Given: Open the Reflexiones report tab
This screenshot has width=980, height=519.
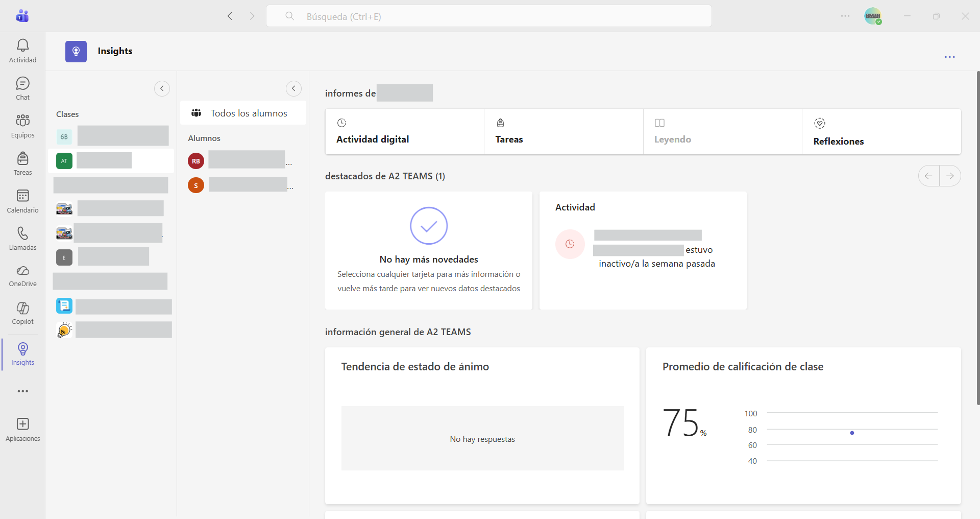Looking at the screenshot, I should point(881,131).
